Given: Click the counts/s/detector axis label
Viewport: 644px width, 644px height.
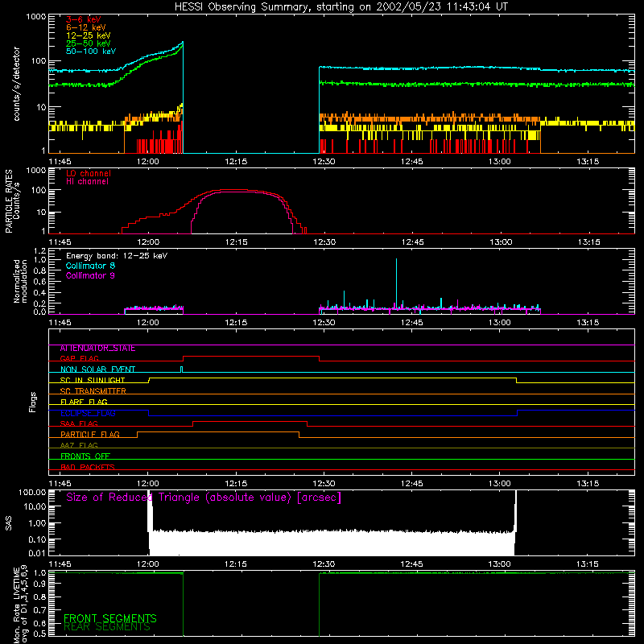Looking at the screenshot, I should click(x=16, y=84).
